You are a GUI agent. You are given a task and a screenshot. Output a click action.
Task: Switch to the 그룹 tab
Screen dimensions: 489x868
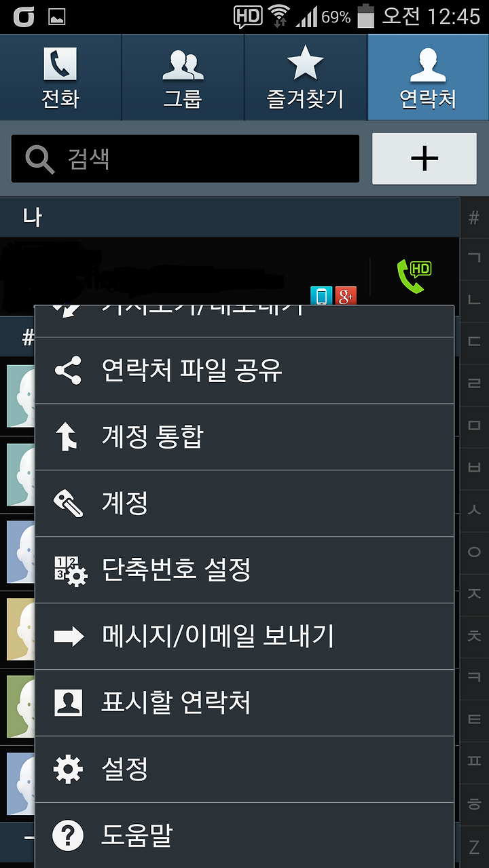183,77
